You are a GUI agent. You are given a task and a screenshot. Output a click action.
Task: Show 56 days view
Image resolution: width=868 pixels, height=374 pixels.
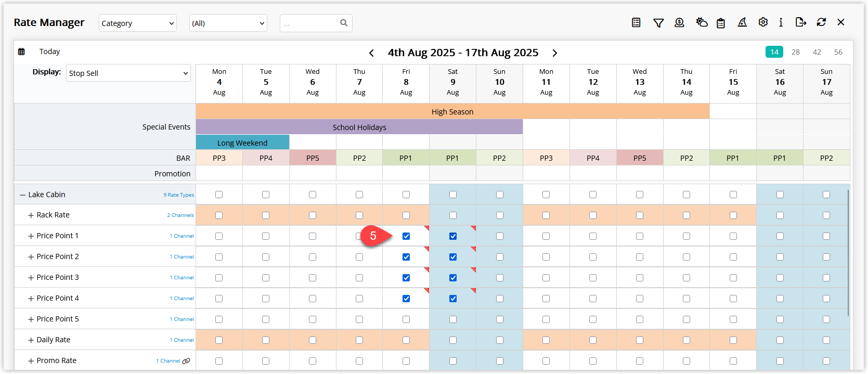(838, 52)
